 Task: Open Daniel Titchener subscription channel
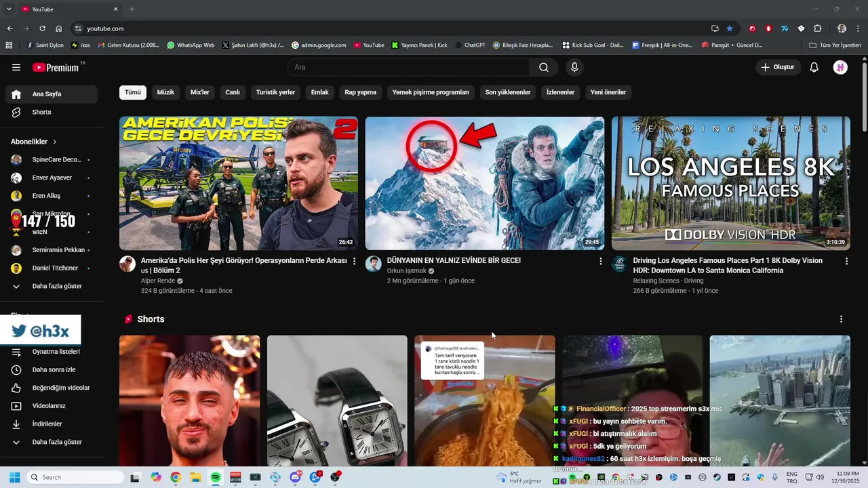click(x=52, y=268)
